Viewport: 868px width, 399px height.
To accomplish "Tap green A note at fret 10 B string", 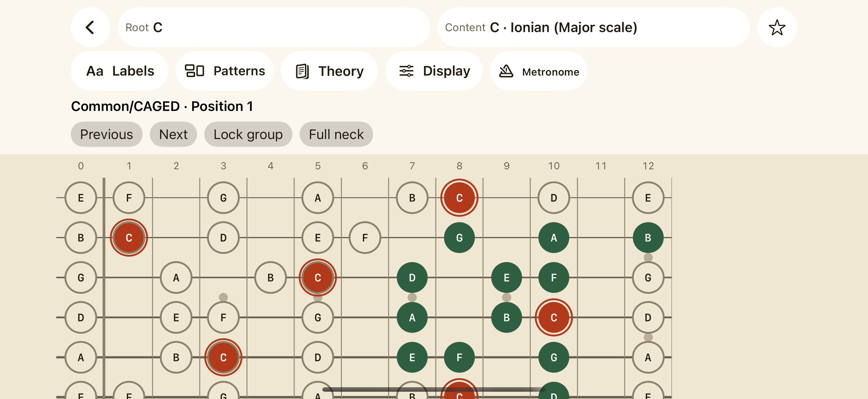I will [554, 238].
